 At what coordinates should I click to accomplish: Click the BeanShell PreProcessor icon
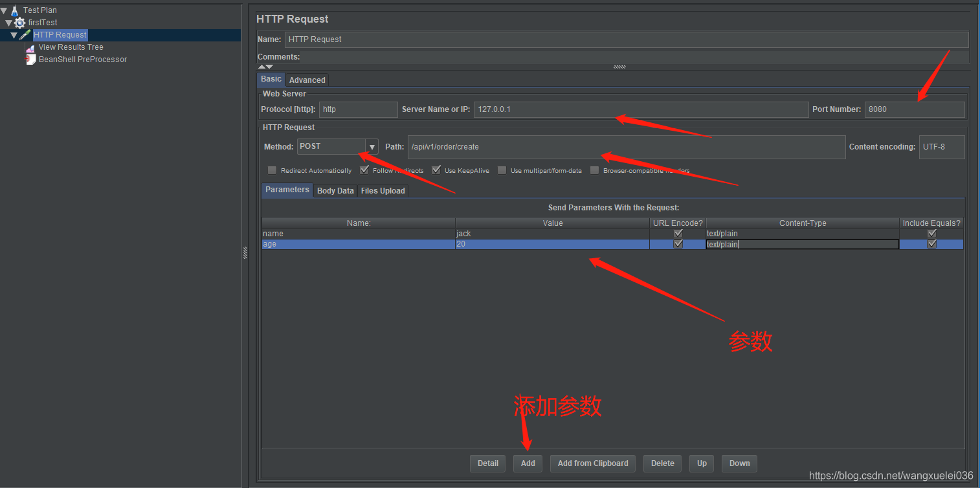30,60
